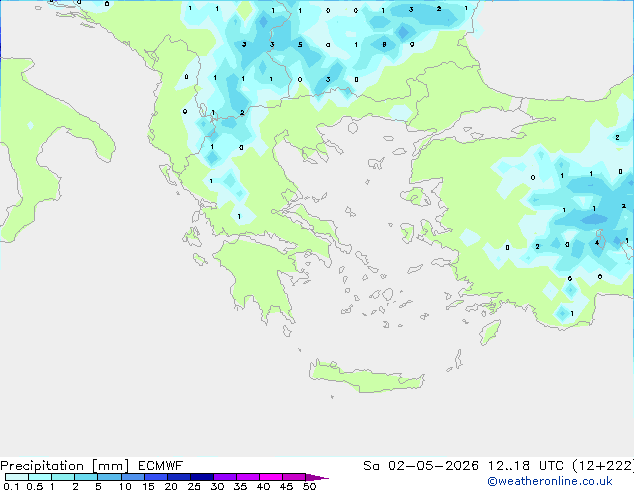Click the '8' precipitation value on map
The image size is (634, 490).
(384, 44)
